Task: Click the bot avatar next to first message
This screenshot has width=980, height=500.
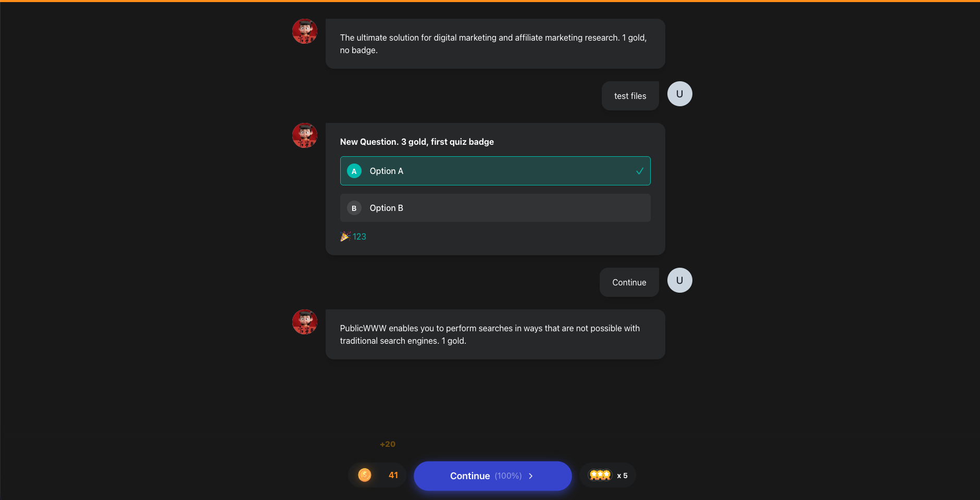Action: [305, 31]
